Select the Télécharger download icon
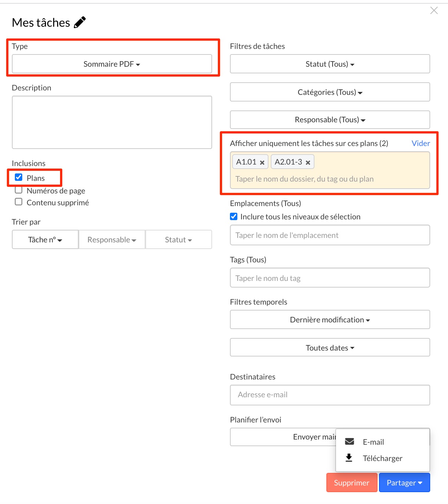 349,458
